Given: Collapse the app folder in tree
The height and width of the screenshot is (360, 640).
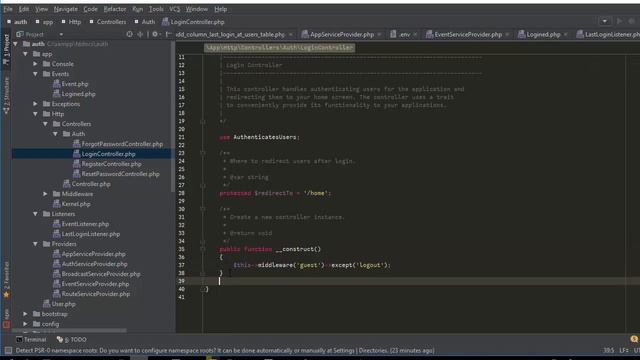Looking at the screenshot, I should [x=25, y=54].
